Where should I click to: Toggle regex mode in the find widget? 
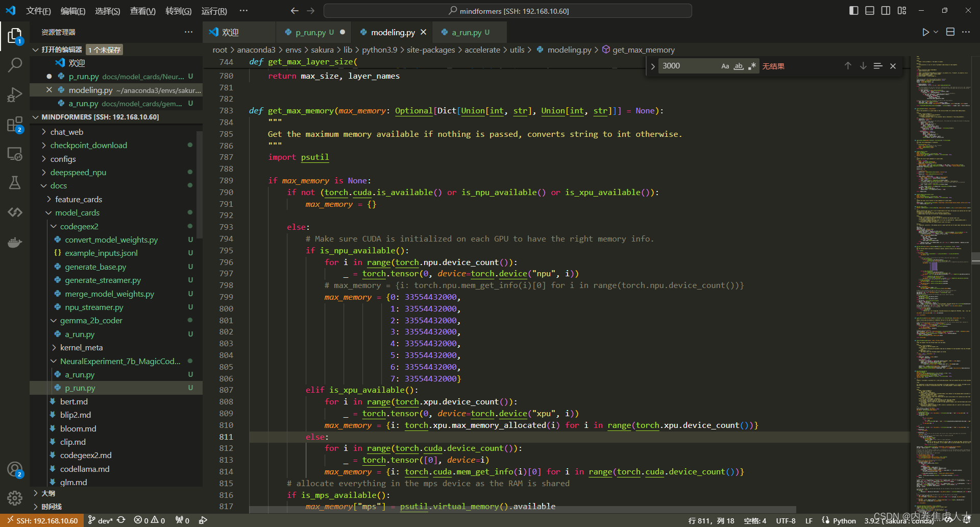pyautogui.click(x=752, y=66)
